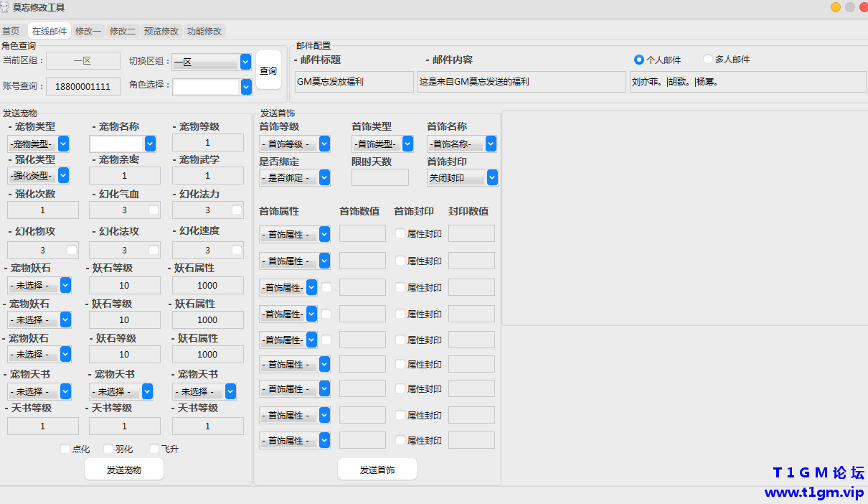Open the 宠物类型 dropdown

point(38,144)
